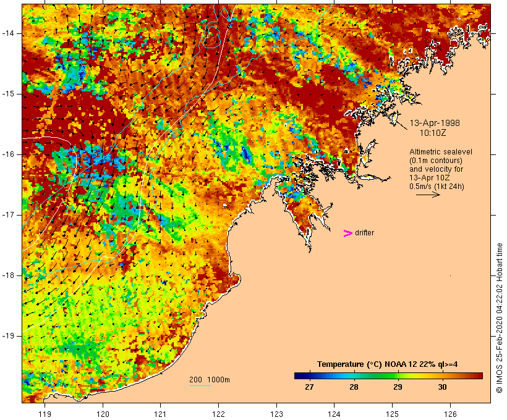Click the cyan 200m isobath legend line
This screenshot has height=420, width=507.
pyautogui.click(x=200, y=385)
